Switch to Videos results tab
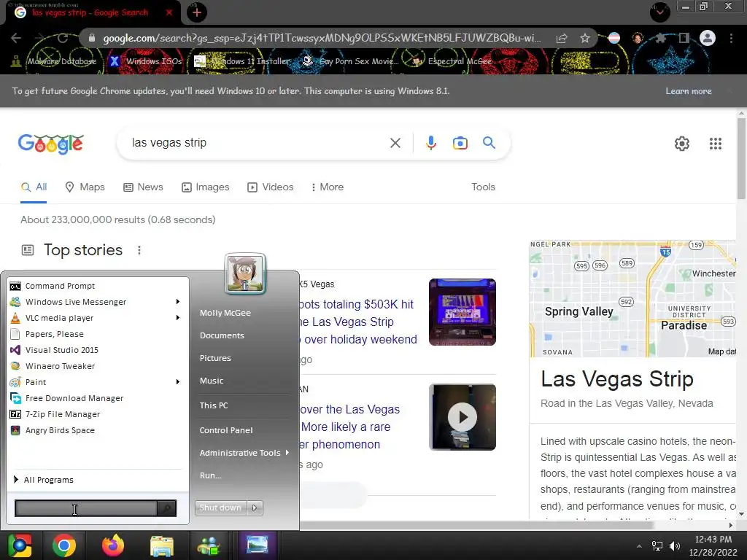This screenshot has height=560, width=747. pos(270,187)
